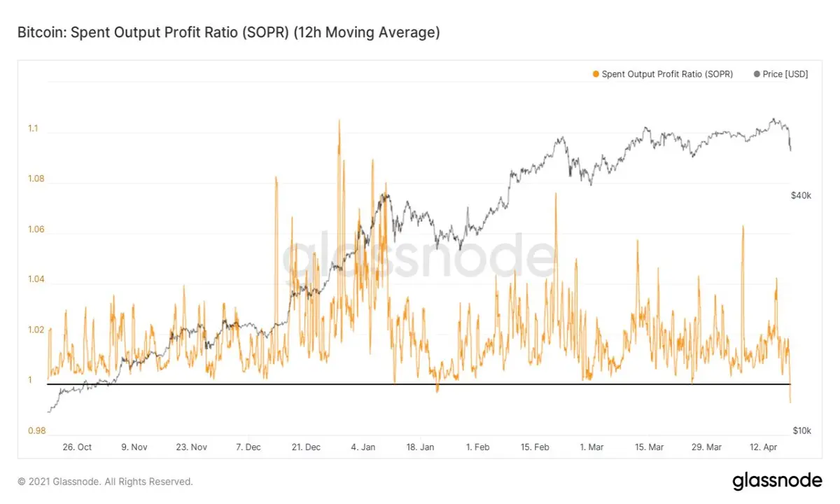The width and height of the screenshot is (840, 504).
Task: Select the 15. Mar date axis label
Action: coord(649,447)
